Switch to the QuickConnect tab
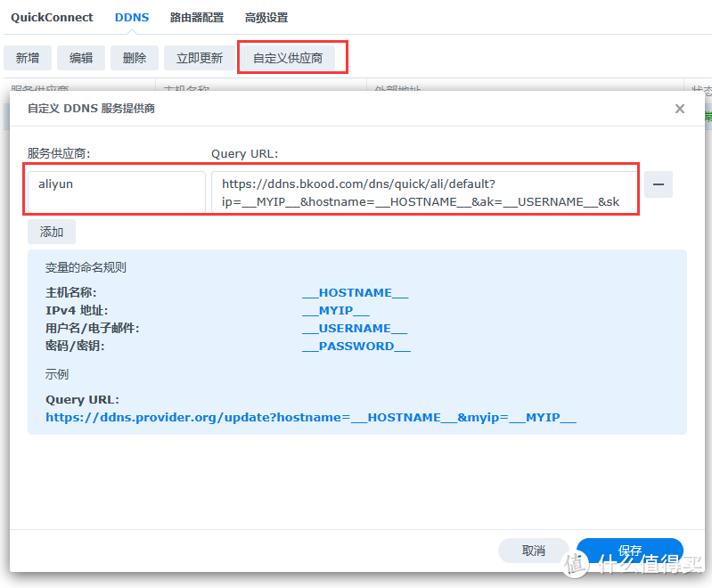The image size is (712, 588). (x=52, y=18)
